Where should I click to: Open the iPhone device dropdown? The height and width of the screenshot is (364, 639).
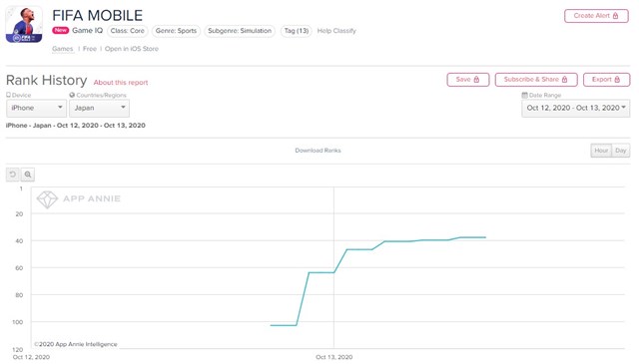(36, 109)
